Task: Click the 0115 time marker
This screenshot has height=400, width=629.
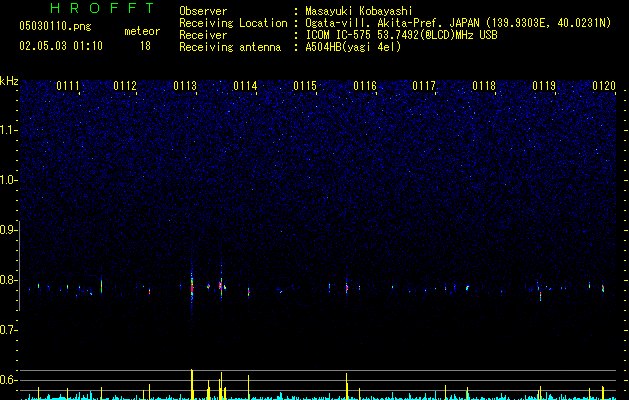Action: (305, 86)
